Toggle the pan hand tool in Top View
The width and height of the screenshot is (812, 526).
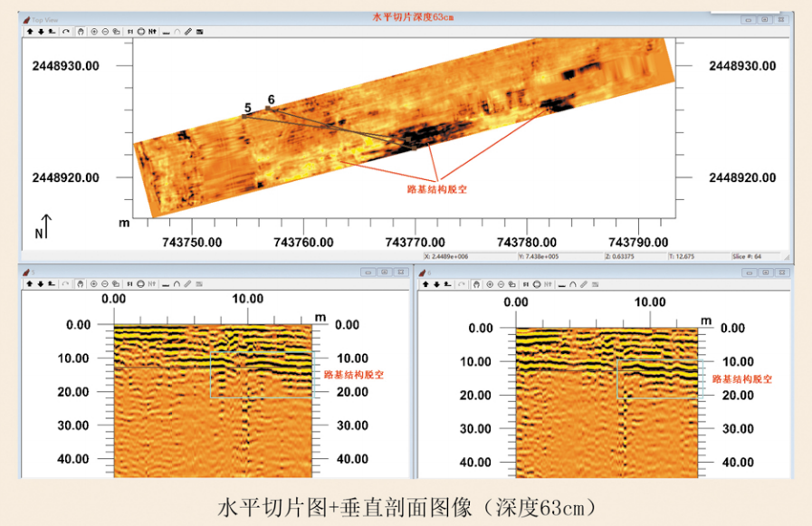81,32
